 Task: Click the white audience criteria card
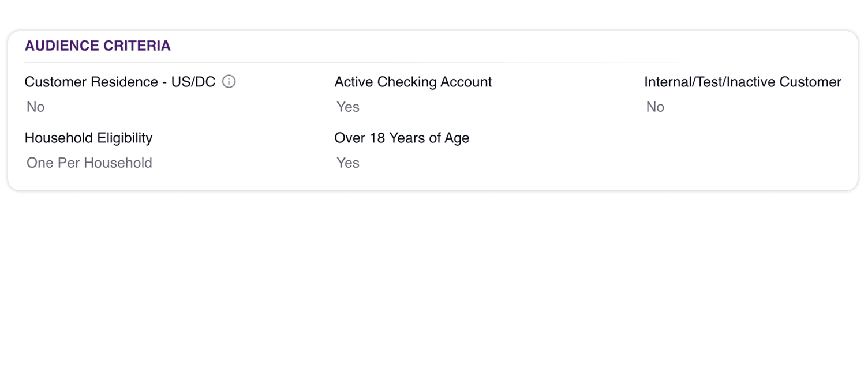coord(433,110)
